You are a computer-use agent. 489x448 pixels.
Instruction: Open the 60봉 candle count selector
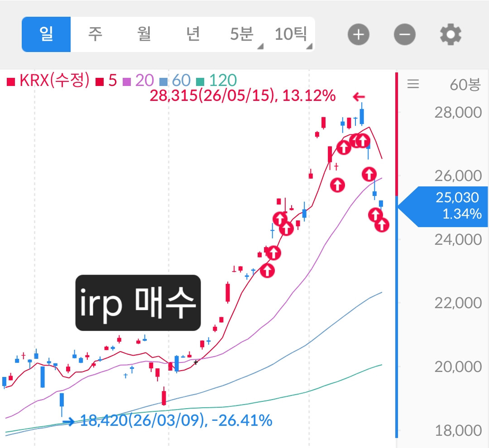(x=465, y=85)
